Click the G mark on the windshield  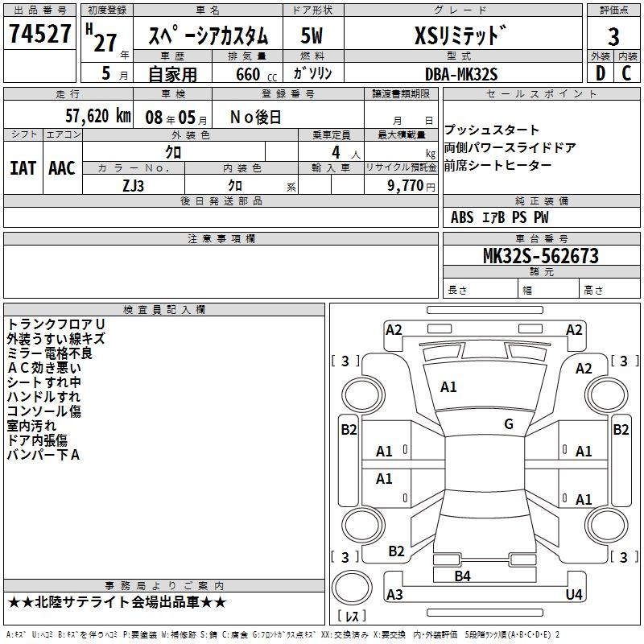click(x=508, y=424)
